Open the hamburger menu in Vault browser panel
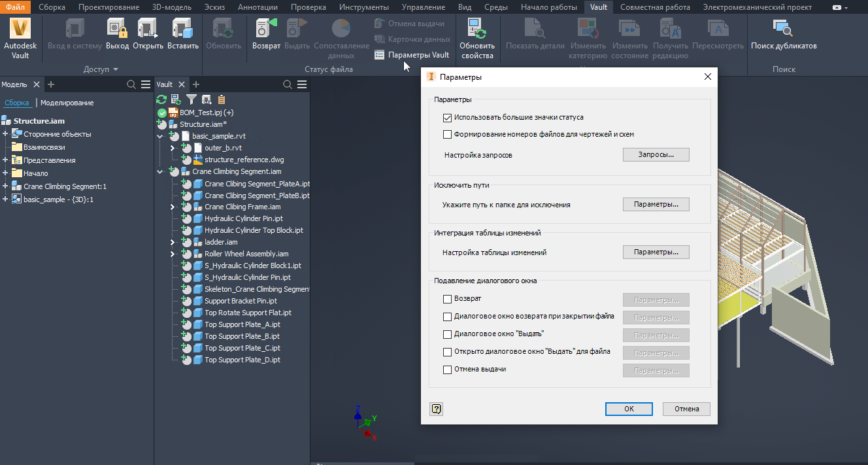 click(x=302, y=84)
